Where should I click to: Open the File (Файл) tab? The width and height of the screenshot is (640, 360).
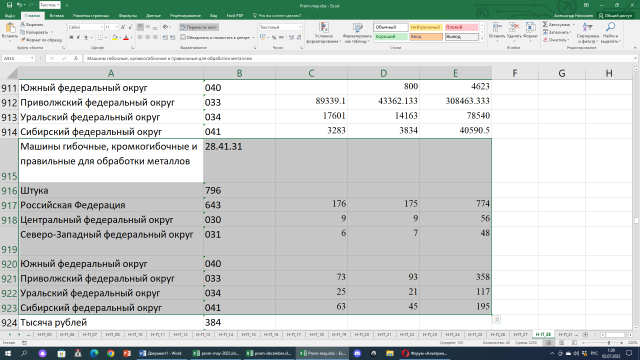point(10,16)
